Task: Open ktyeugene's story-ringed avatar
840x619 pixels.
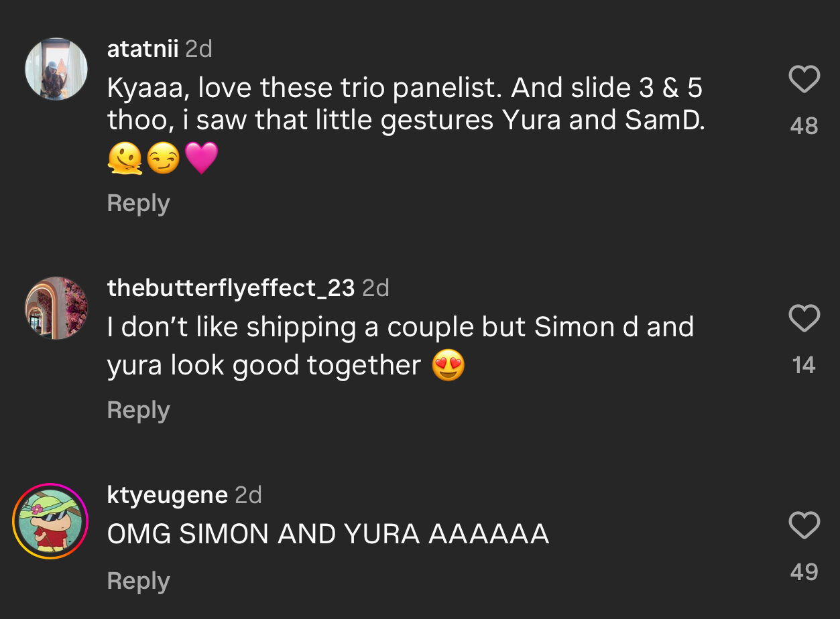Action: 51,521
